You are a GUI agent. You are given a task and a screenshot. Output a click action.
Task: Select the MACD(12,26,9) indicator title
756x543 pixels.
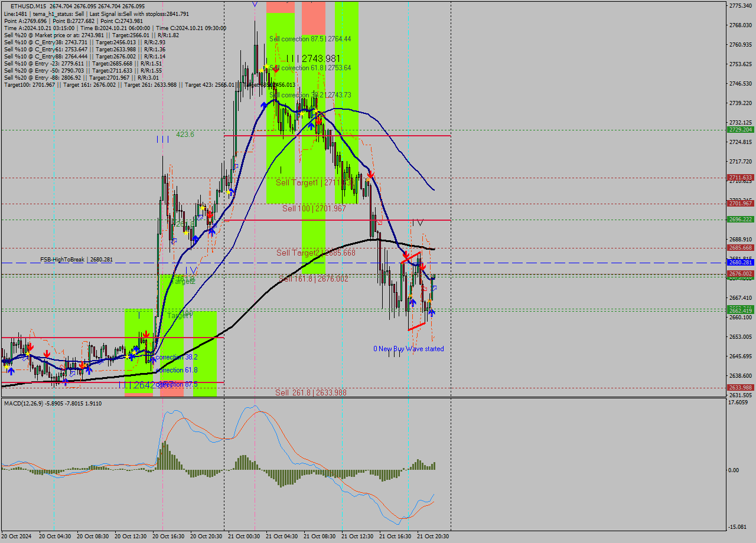pyautogui.click(x=53, y=403)
